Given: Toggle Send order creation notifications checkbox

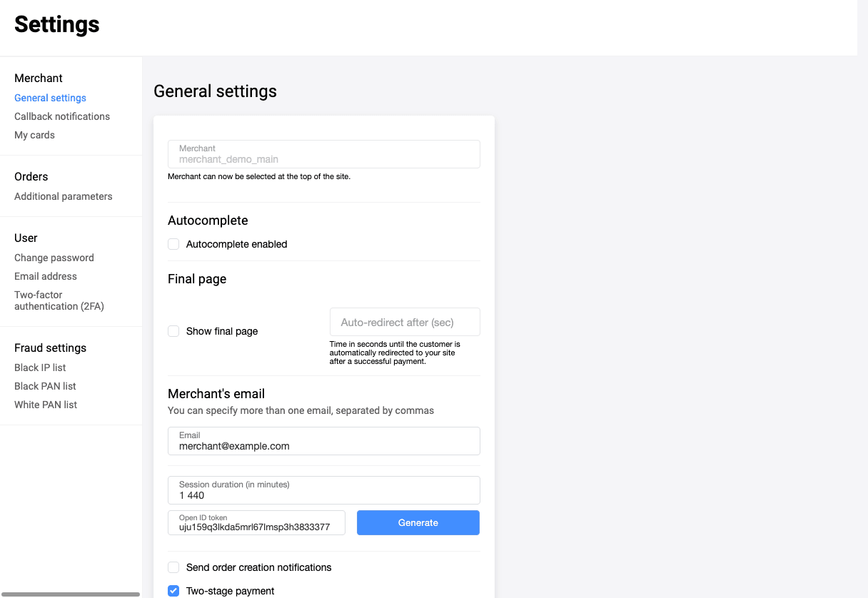Looking at the screenshot, I should click(x=173, y=567).
